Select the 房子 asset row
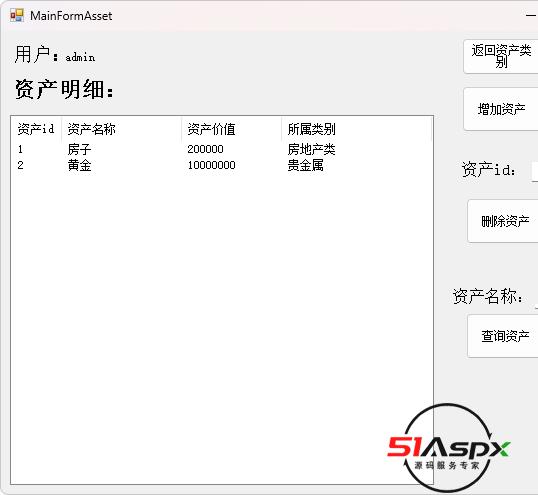The height and width of the screenshot is (495, 538). pos(222,149)
